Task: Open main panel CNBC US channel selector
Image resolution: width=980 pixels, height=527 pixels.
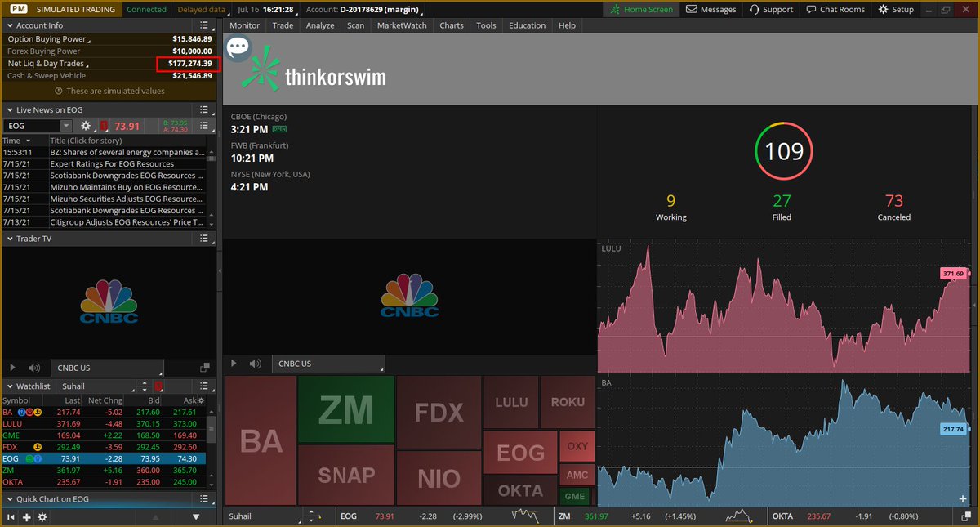Action: click(x=328, y=364)
